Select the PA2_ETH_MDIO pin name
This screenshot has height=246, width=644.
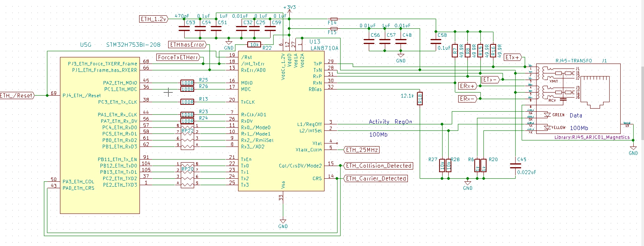[x=120, y=83]
